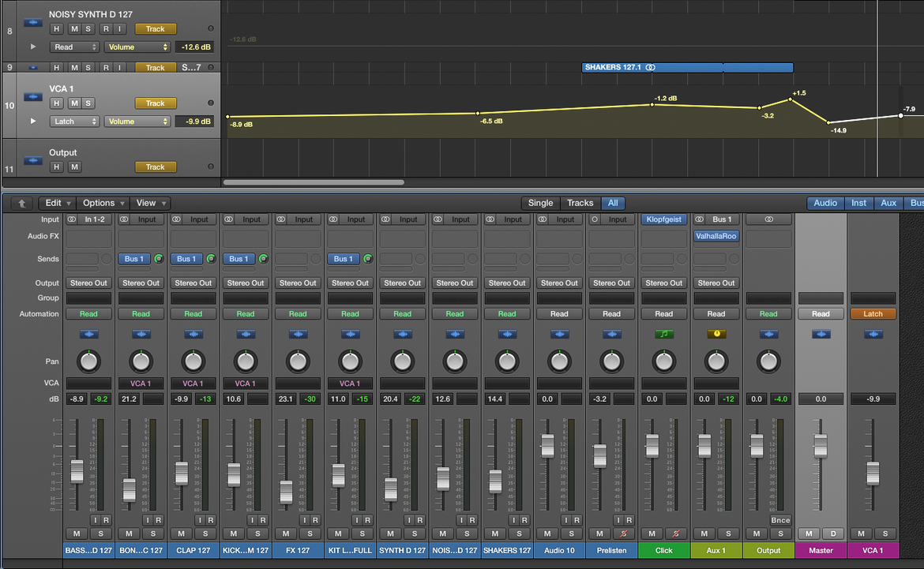The width and height of the screenshot is (924, 569).
Task: Click the -14.9 dB automation point on VCA 1
Action: 828,122
